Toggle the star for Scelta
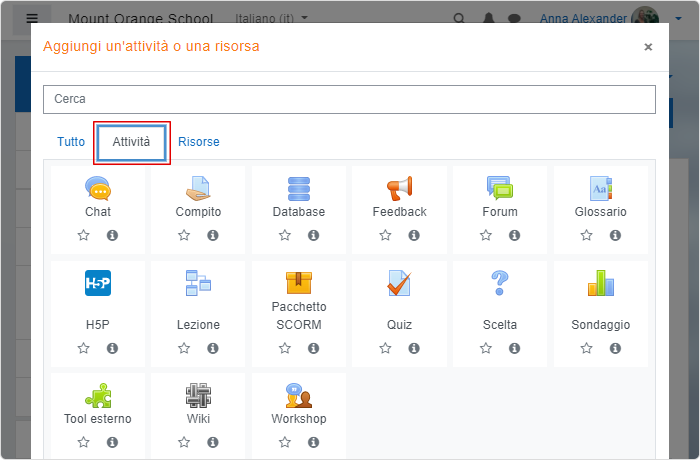Viewport: 700px width, 460px height. pos(486,348)
